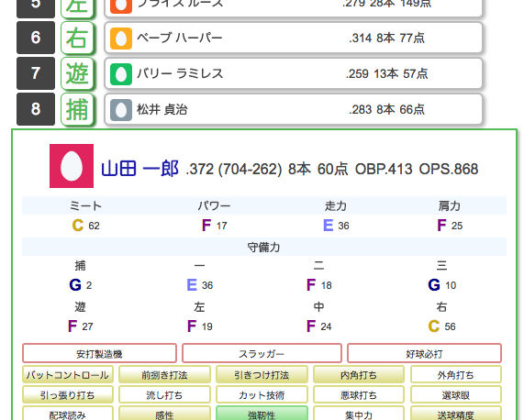Toggle the バットコントロール skill
Screen dimensions: 524x420
point(68,374)
